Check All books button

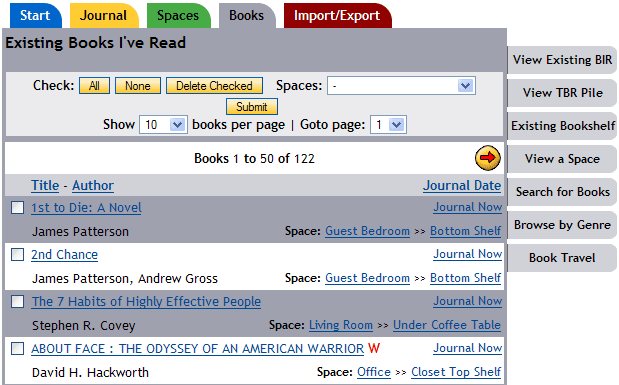coord(94,86)
